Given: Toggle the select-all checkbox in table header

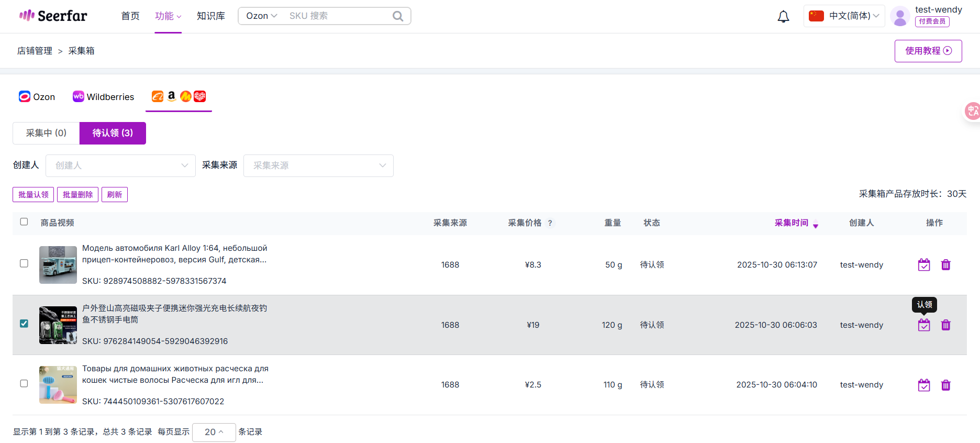Looking at the screenshot, I should click(24, 222).
